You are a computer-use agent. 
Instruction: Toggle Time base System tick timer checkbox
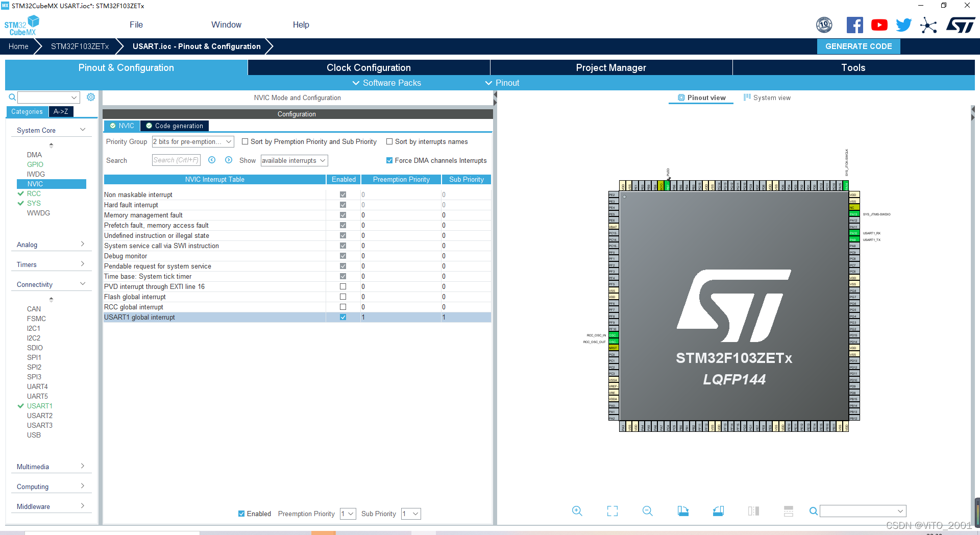pyautogui.click(x=343, y=276)
